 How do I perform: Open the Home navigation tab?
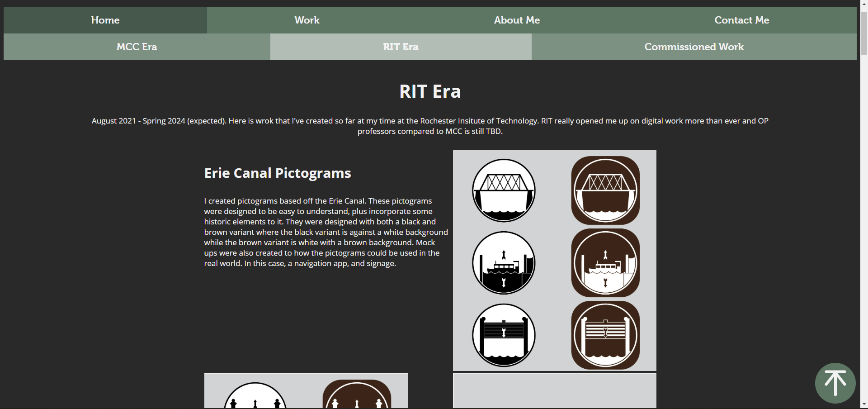pos(105,20)
